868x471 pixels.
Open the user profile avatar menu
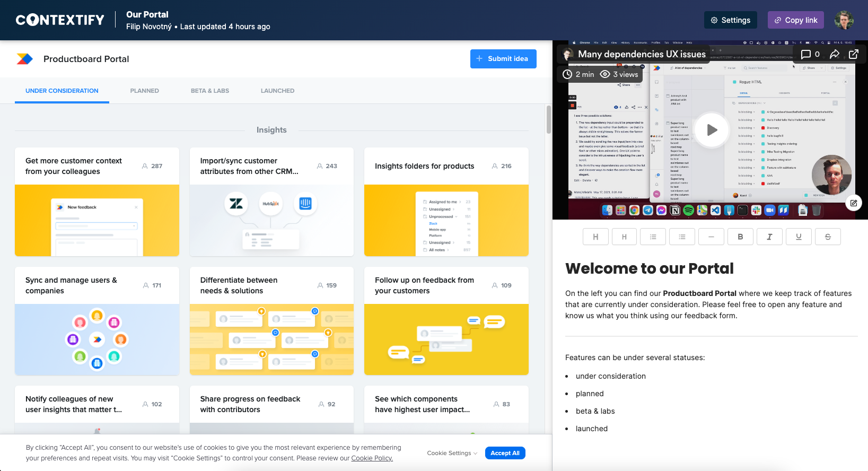click(x=844, y=20)
